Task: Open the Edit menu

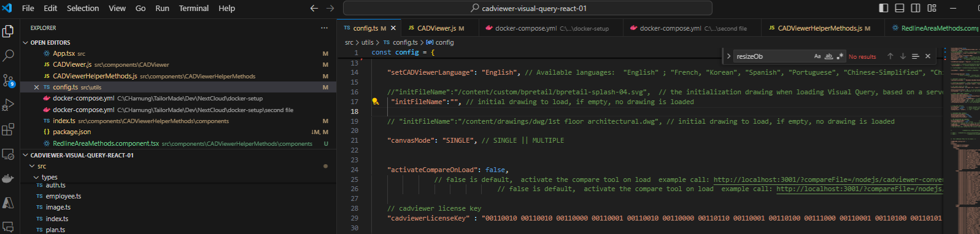Action: (x=50, y=8)
